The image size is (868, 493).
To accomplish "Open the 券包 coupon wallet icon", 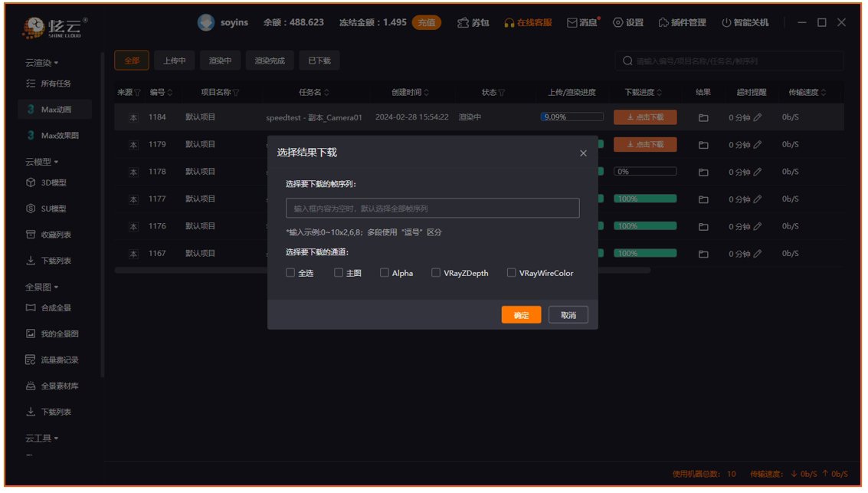I will click(462, 22).
